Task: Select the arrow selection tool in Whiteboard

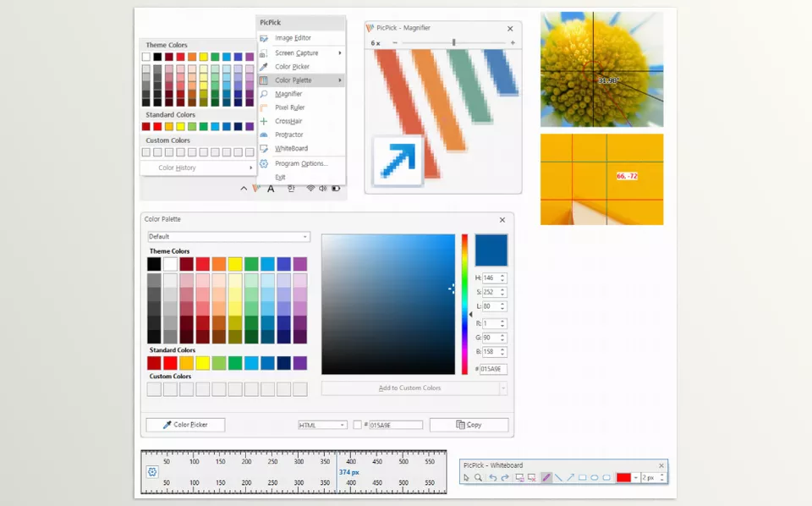Action: (x=467, y=477)
